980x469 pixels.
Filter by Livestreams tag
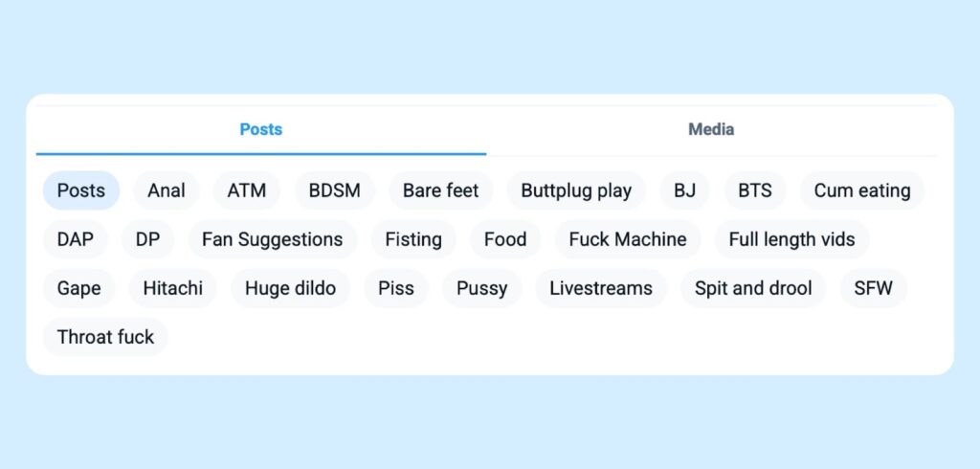coord(601,288)
